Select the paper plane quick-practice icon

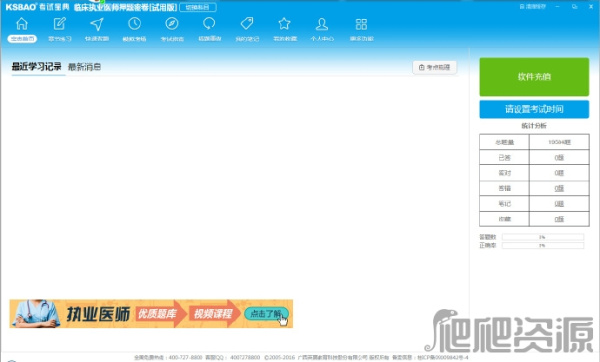(97, 24)
